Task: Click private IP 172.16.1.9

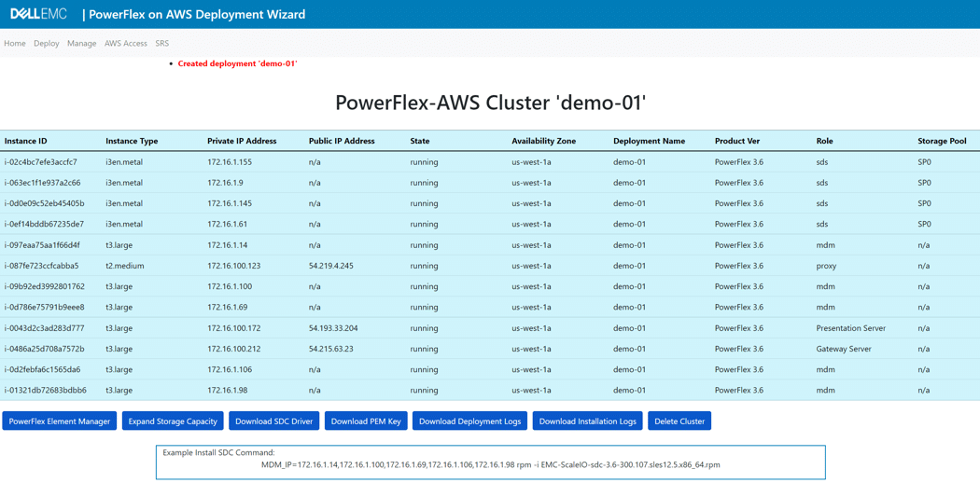Action: tap(224, 183)
